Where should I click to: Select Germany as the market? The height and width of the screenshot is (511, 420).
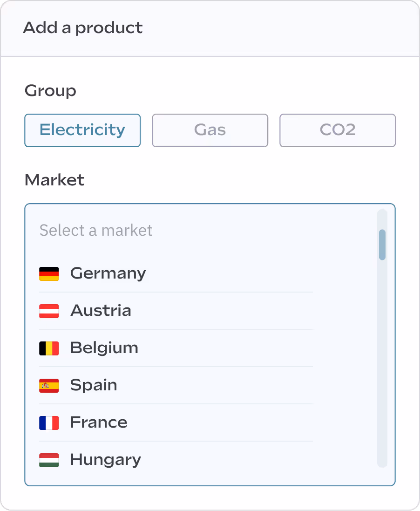[x=108, y=273]
